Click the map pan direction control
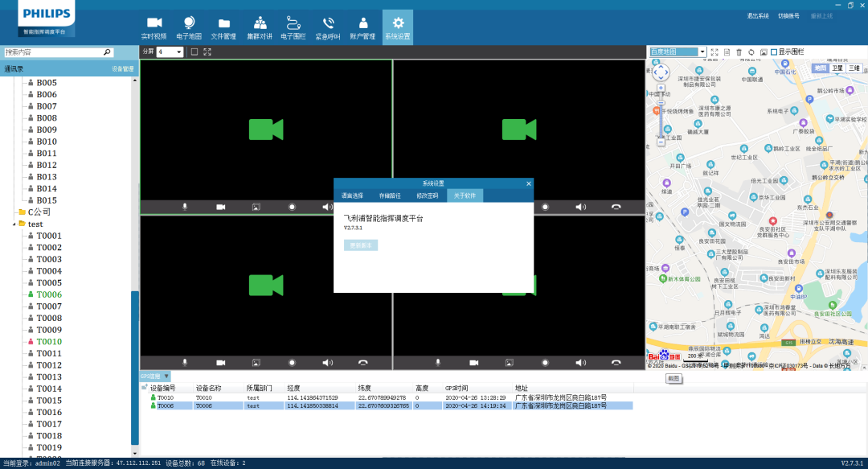This screenshot has height=469, width=868. tap(661, 72)
